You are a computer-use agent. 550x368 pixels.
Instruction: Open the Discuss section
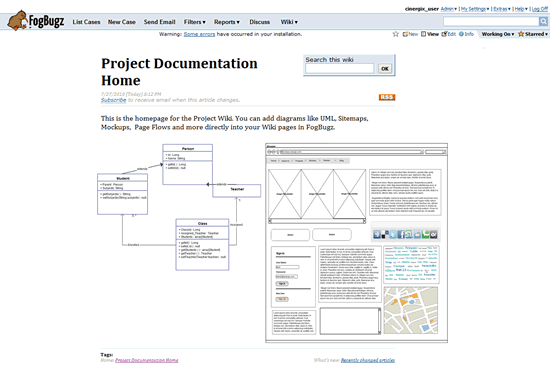click(260, 22)
